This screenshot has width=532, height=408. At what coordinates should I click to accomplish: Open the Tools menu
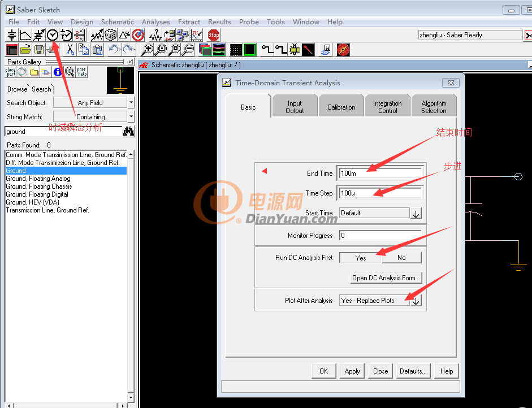coord(275,22)
